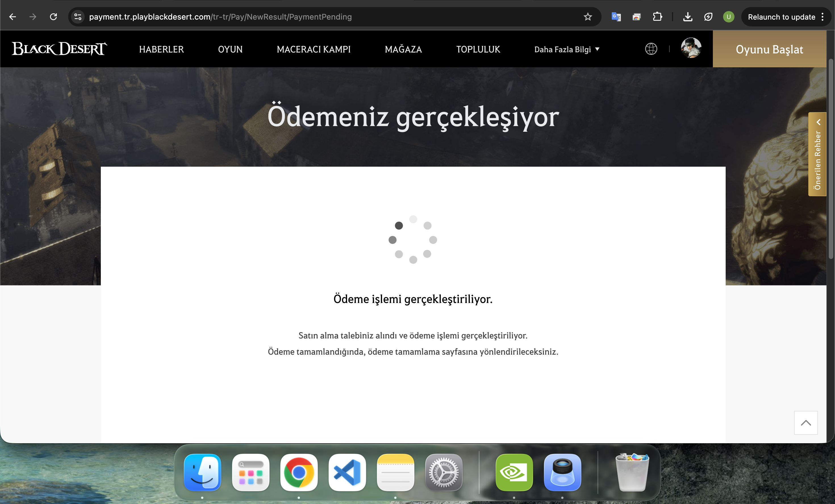Open the OYUN menu
The height and width of the screenshot is (504, 835).
tap(230, 49)
